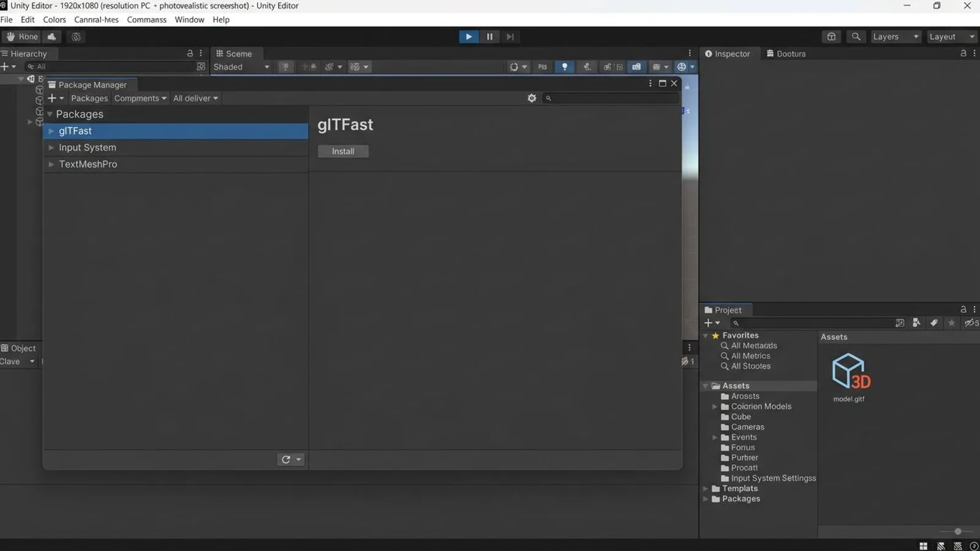Install the glTFast package
The image size is (980, 551).
343,151
